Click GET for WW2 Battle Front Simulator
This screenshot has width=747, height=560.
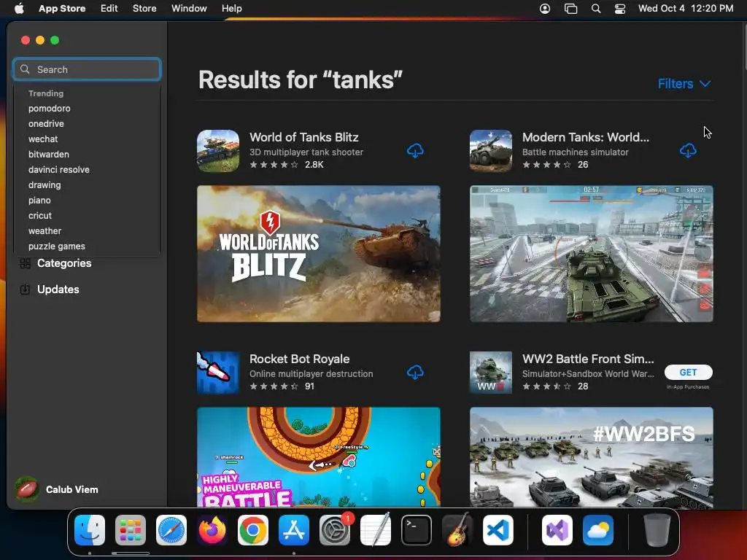pyautogui.click(x=689, y=373)
